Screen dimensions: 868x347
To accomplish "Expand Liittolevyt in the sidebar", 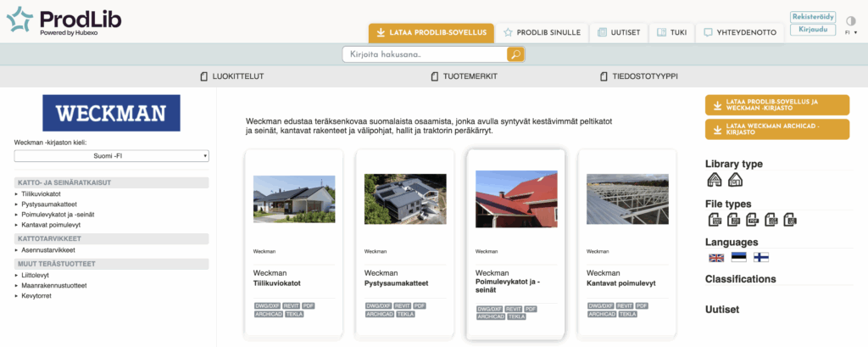I will coord(35,275).
